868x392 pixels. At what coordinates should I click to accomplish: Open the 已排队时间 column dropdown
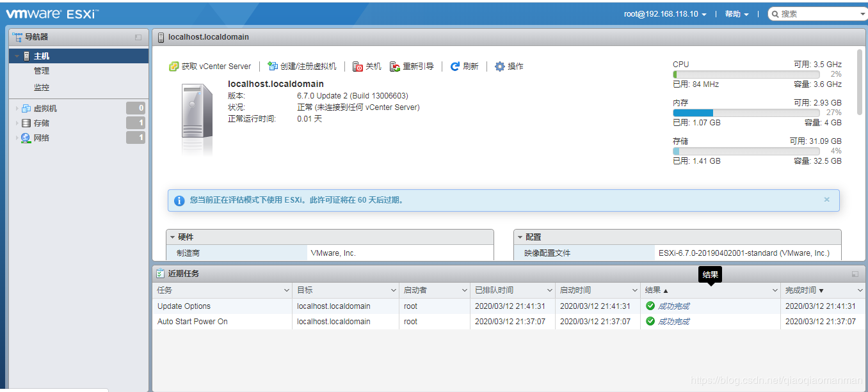(x=549, y=290)
